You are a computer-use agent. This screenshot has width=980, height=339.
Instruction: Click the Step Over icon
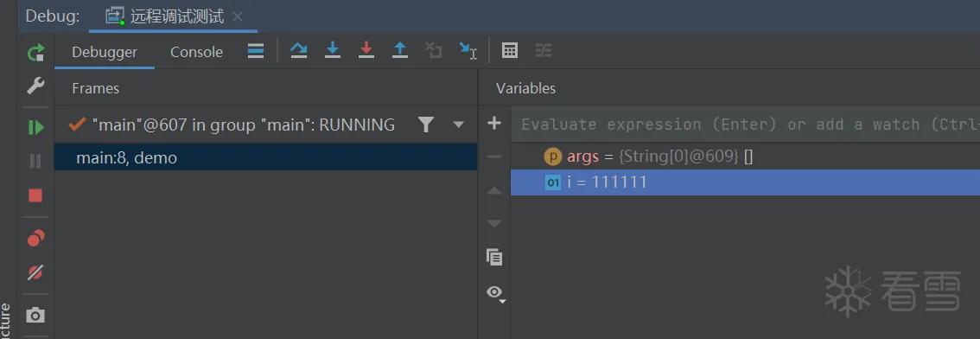(x=299, y=50)
